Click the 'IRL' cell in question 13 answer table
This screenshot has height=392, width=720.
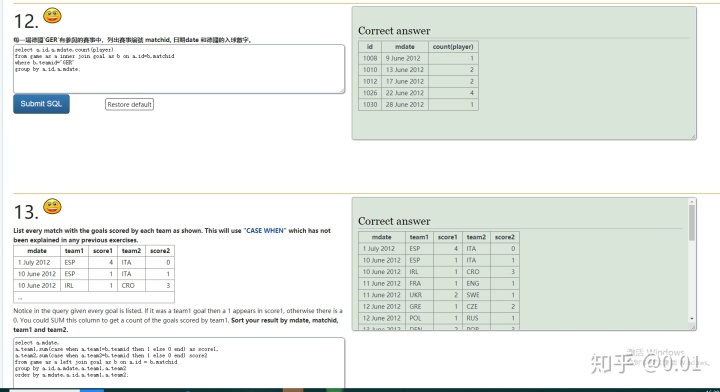(x=419, y=272)
